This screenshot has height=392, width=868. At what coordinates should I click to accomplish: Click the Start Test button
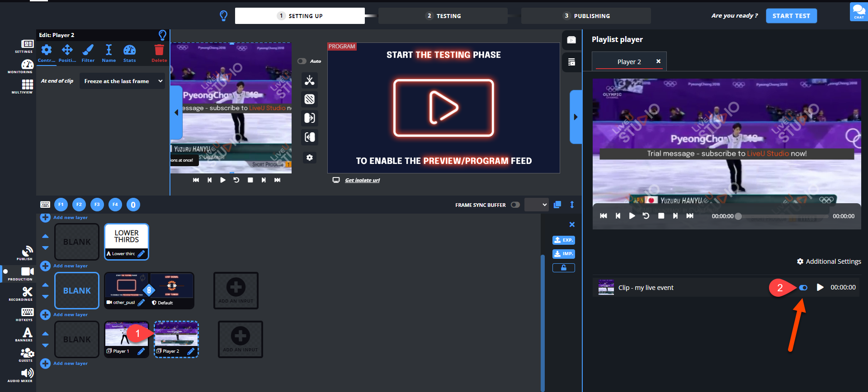coord(791,16)
